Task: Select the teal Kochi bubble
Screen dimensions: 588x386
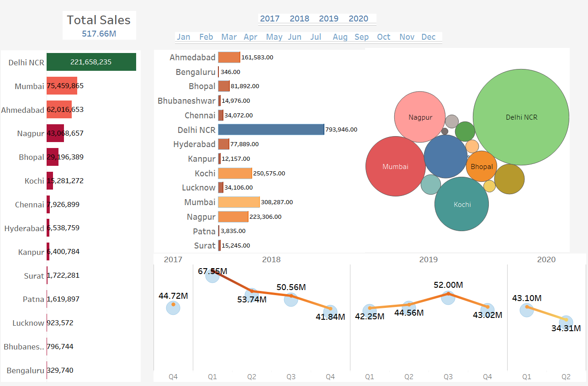Action: [x=461, y=204]
